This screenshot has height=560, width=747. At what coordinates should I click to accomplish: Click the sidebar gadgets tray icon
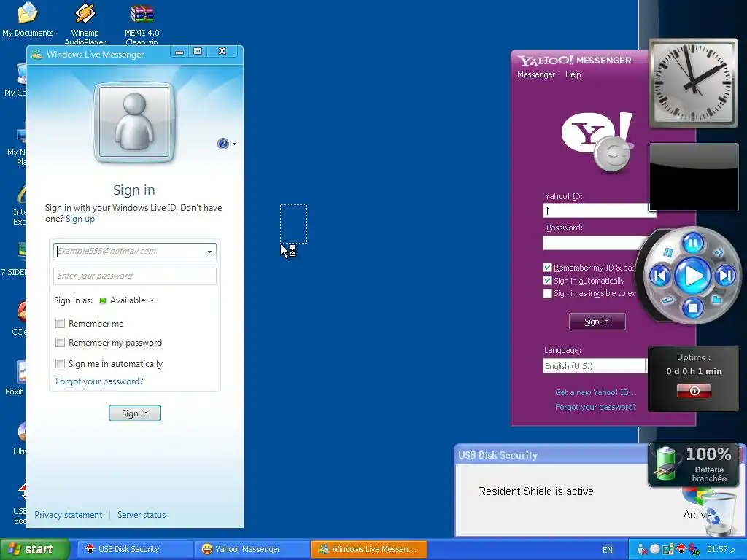[668, 550]
